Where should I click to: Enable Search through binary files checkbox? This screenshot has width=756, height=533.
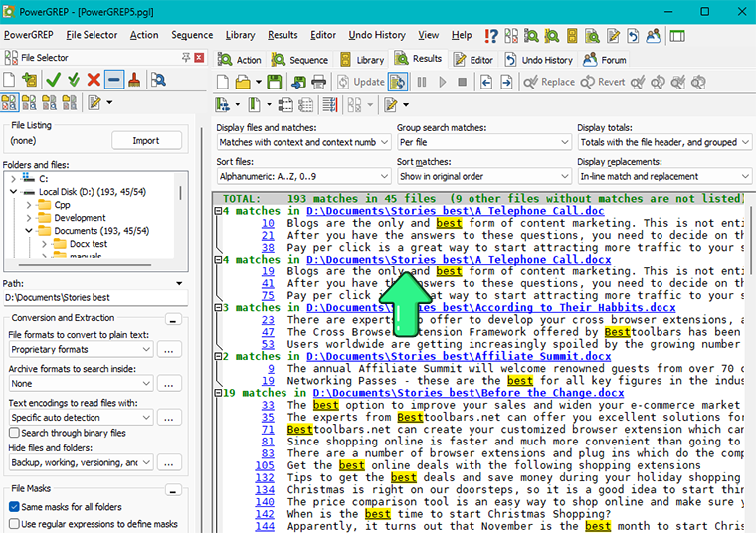[15, 433]
